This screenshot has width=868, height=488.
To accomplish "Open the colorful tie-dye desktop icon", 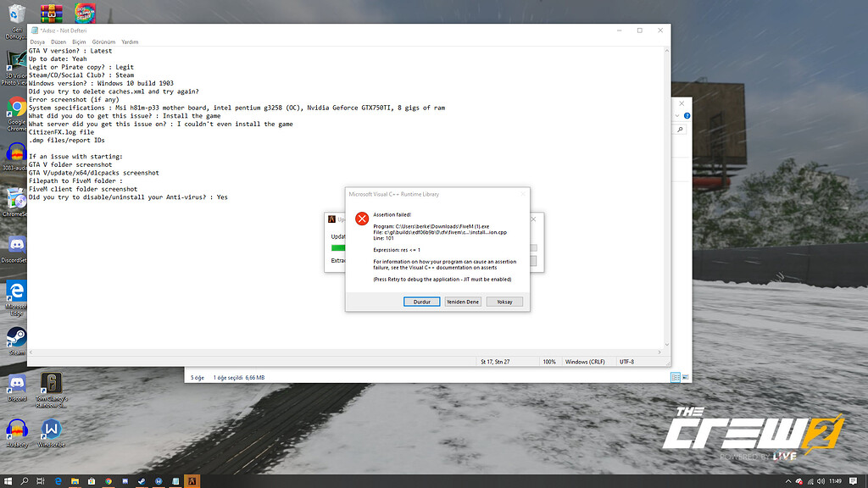I will [x=86, y=13].
